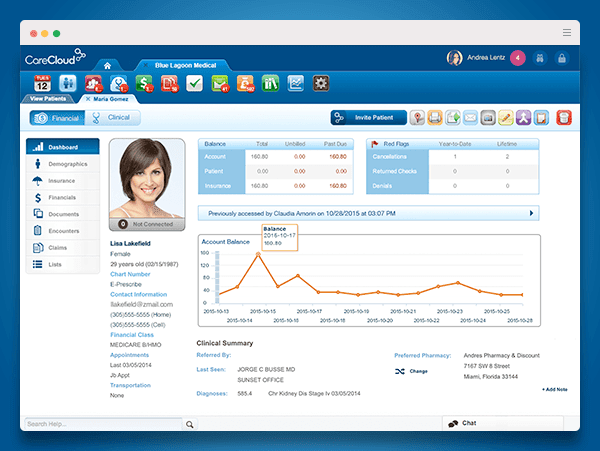Viewport: 600px width, 451px height.
Task: Open Claims in sidebar
Action: click(x=63, y=248)
